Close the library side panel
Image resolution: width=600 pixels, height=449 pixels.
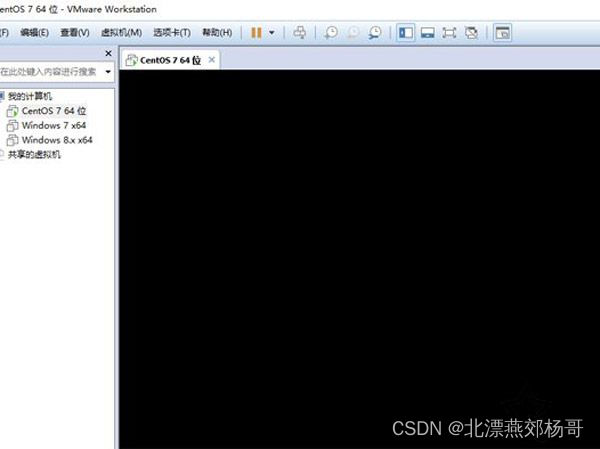[108, 53]
